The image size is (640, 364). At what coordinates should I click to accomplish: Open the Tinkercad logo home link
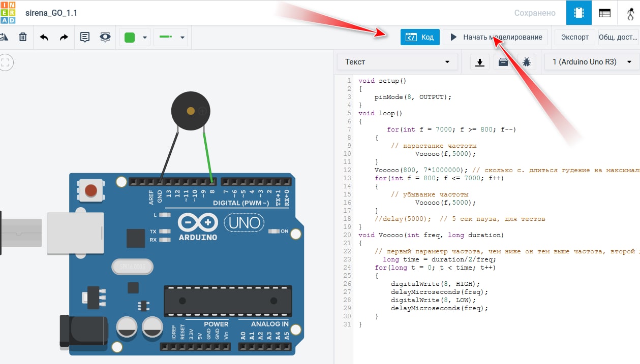8,13
